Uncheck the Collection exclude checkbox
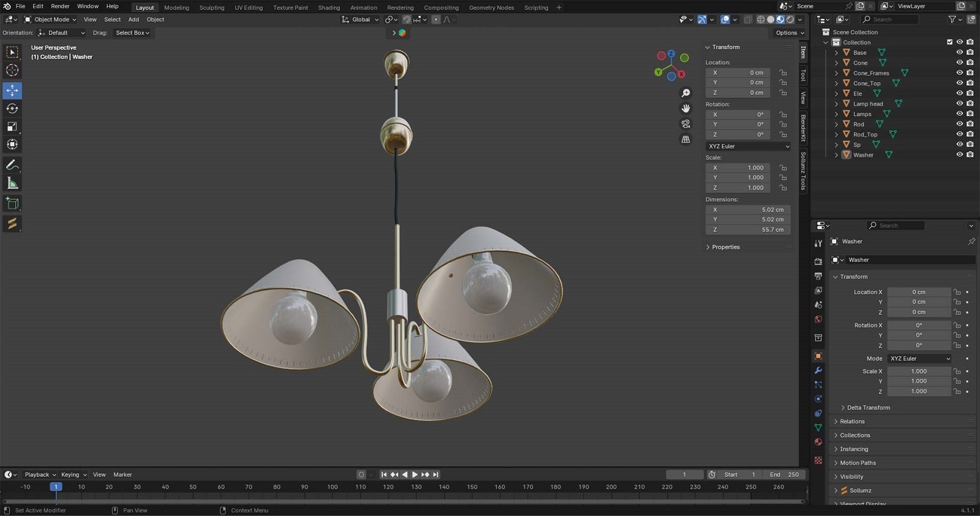The image size is (980, 516). click(x=950, y=42)
